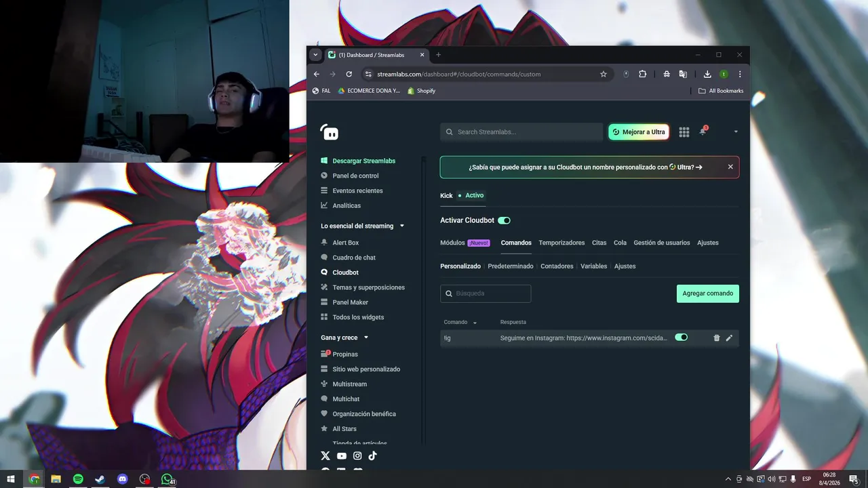Switch to Temporizadores tab
The width and height of the screenshot is (868, 488).
[561, 243]
